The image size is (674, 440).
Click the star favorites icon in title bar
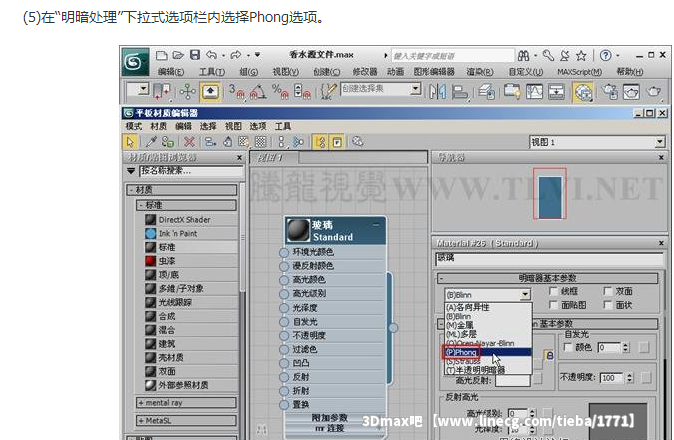(581, 55)
